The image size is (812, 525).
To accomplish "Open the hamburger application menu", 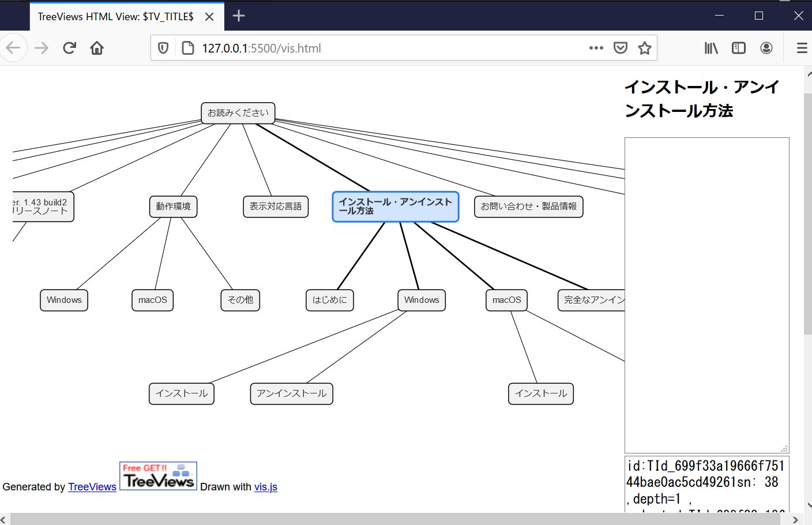I will click(x=802, y=48).
